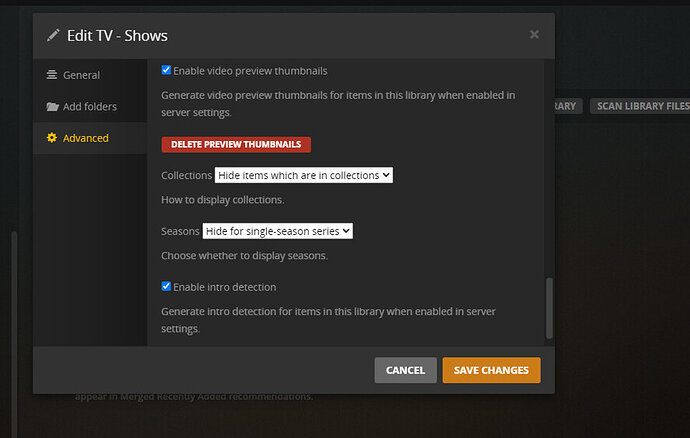690x438 pixels.
Task: Click the 'Enable intro detection' label text
Action: [225, 287]
